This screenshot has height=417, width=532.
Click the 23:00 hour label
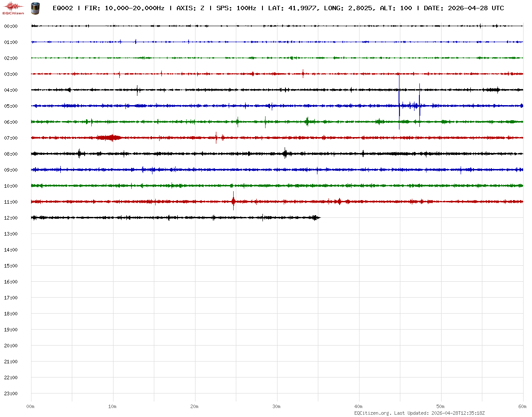pyautogui.click(x=11, y=393)
